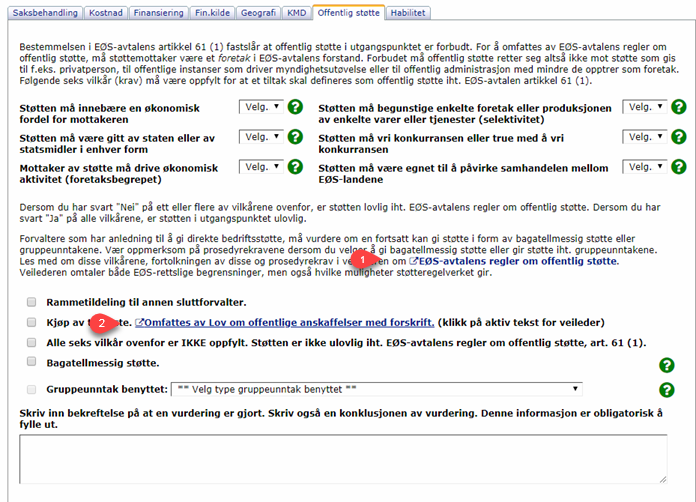Open Velg dropdown for 'økonomisk fordel for mottakeren'
Viewport: 696px width, 502px height.
(261, 107)
